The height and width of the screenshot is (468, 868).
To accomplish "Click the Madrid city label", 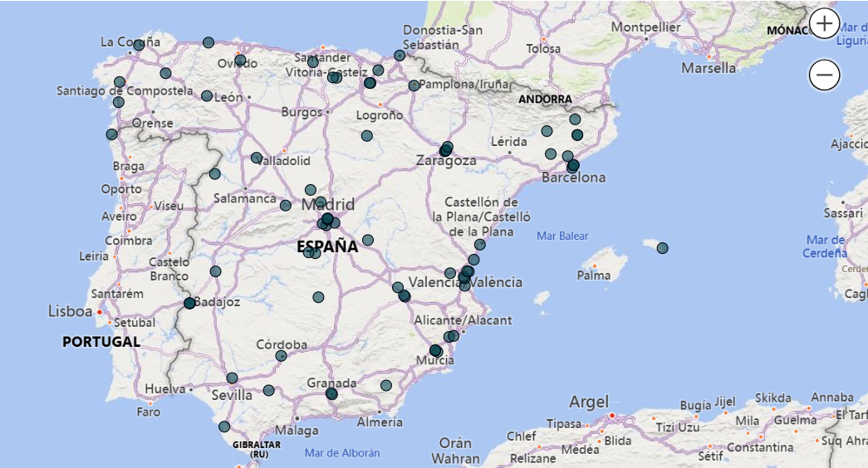I will (328, 204).
